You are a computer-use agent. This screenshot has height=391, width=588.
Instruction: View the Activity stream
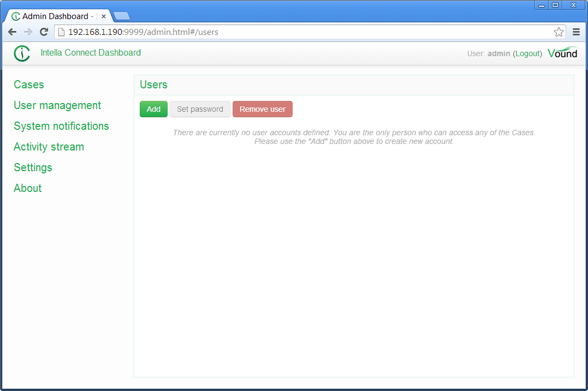[49, 147]
